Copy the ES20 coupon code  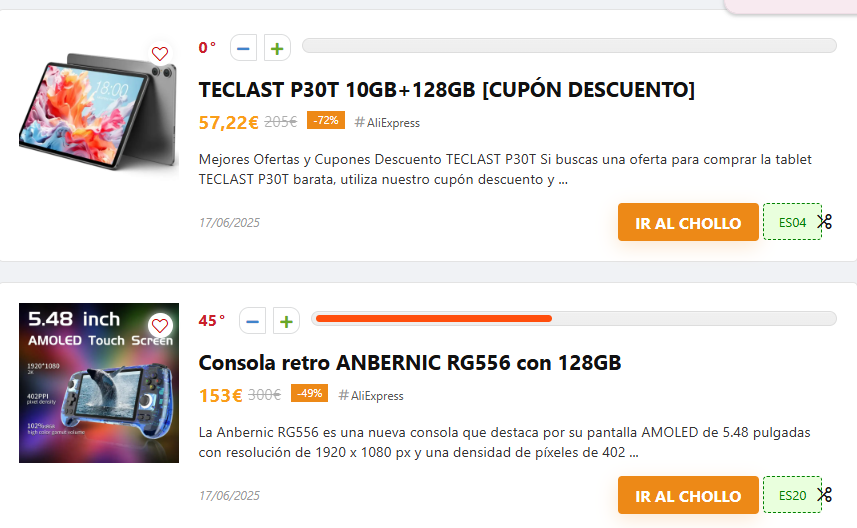click(792, 495)
